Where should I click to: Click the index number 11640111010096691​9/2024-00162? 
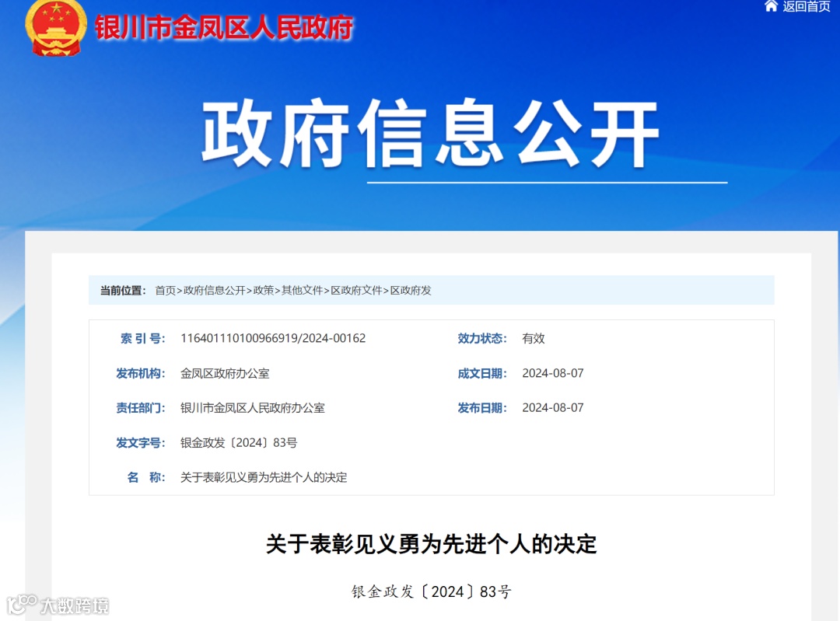click(x=273, y=338)
